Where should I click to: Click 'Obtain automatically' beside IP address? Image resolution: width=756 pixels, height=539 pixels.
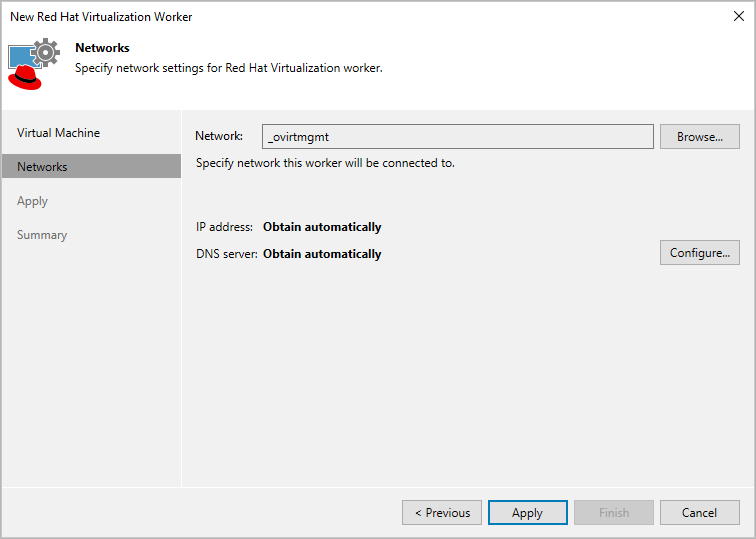322,227
